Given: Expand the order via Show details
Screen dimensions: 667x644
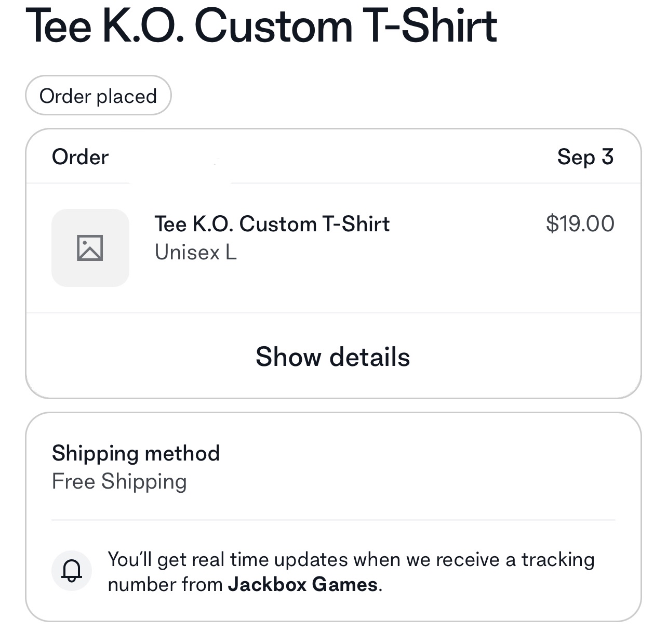Looking at the screenshot, I should [x=332, y=357].
